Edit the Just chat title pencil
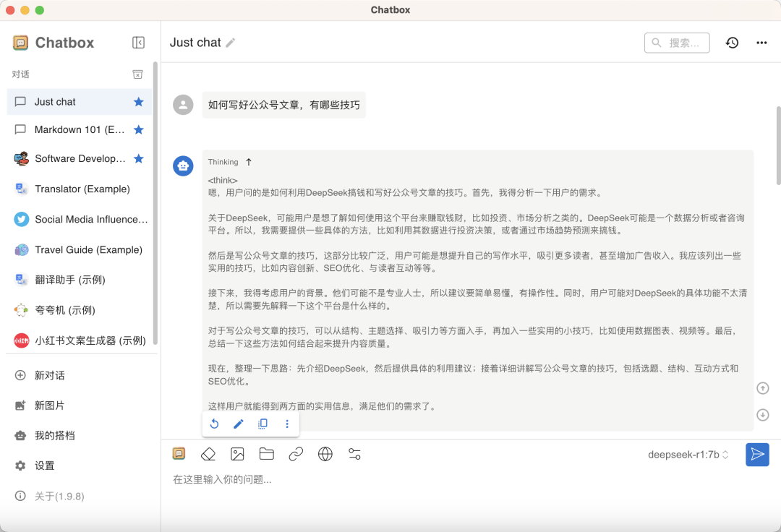Viewport: 781px width, 532px height. 230,43
